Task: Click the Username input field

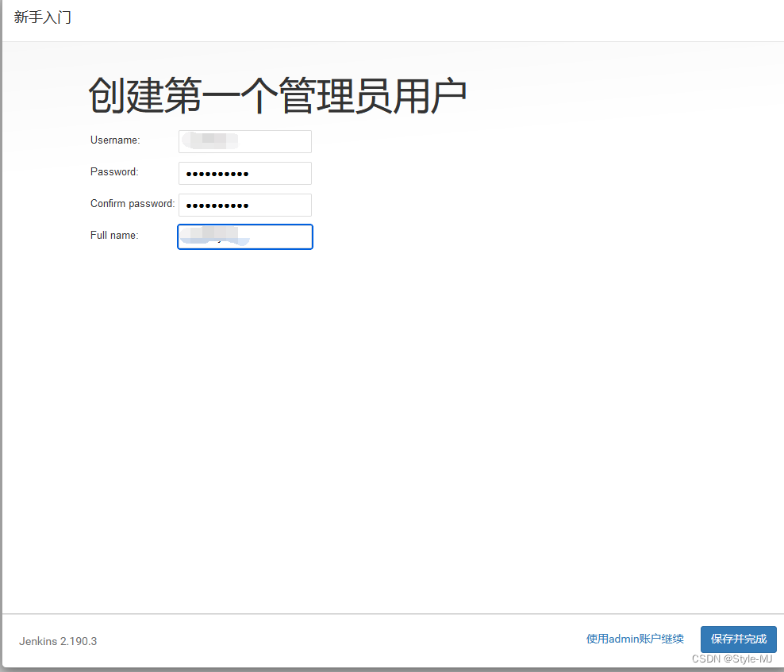Action: pyautogui.click(x=245, y=141)
